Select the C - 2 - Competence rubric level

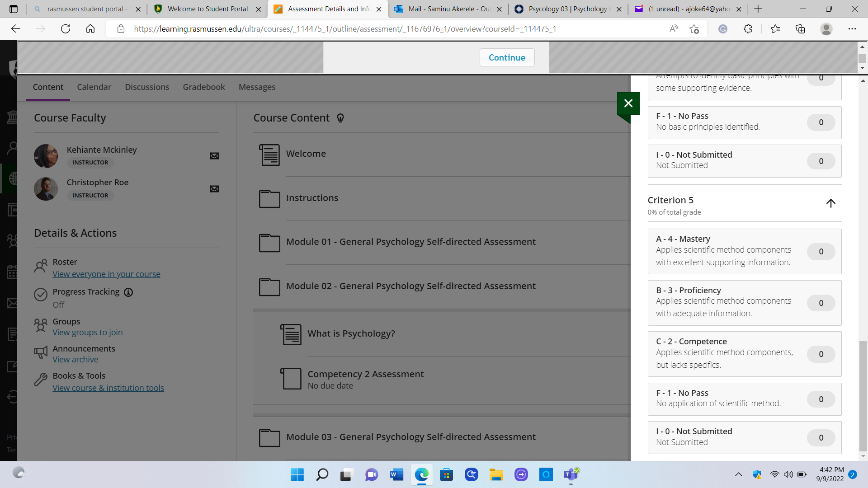click(x=744, y=354)
